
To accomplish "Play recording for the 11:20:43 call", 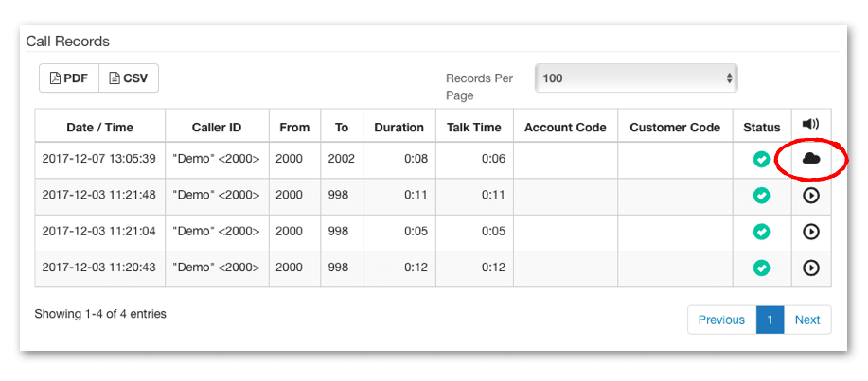I will click(811, 268).
